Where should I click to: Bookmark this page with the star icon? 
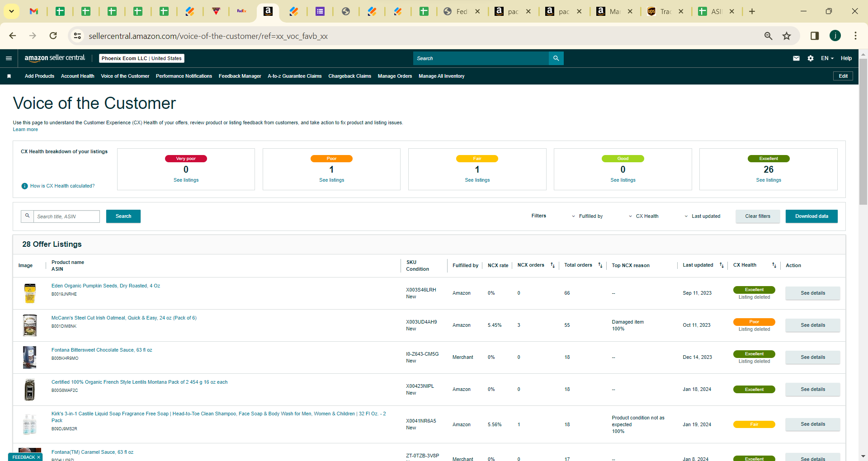[787, 36]
